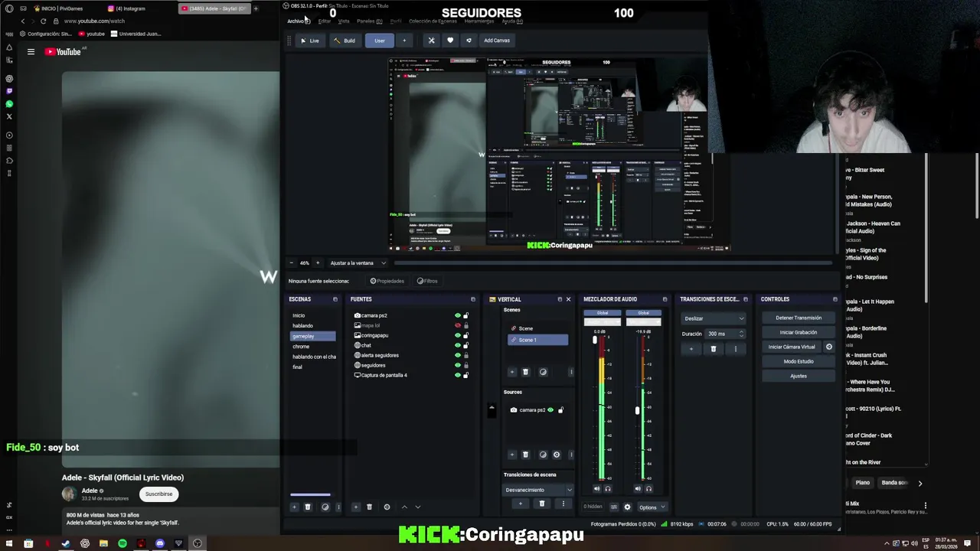Viewport: 980px width, 551px height.
Task: Toggle visibility of alerta seguidores source
Action: (x=458, y=355)
